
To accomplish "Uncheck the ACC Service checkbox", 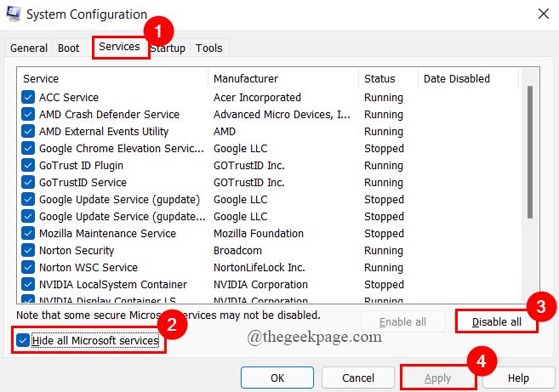I will pyautogui.click(x=28, y=98).
